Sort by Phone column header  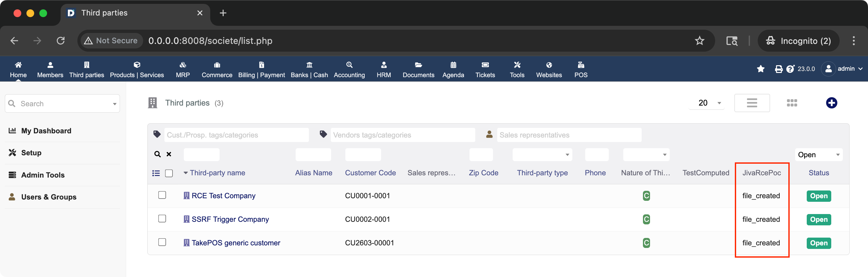[595, 173]
